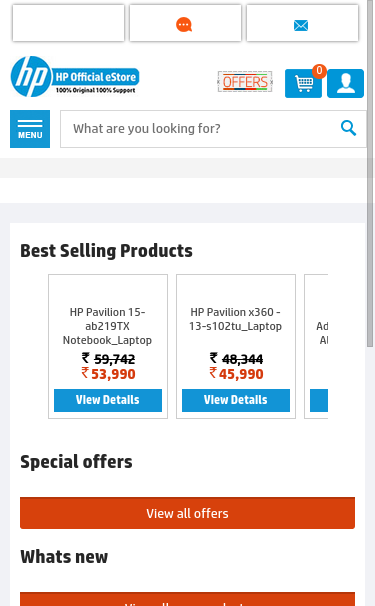Open HP Pavilion 15-ab219TX Notebook_Laptop title
Image resolution: width=375 pixels, height=606 pixels.
(107, 326)
